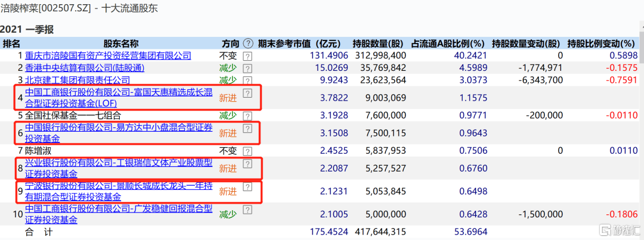This screenshot has width=644, height=240.
Task: Select the 2021 一季报 section heading
Action: tap(27, 30)
